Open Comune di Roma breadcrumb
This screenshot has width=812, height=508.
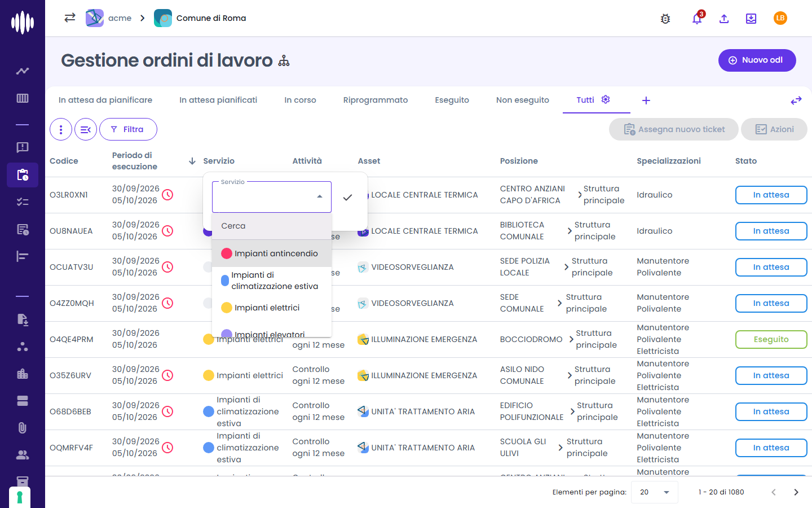200,18
